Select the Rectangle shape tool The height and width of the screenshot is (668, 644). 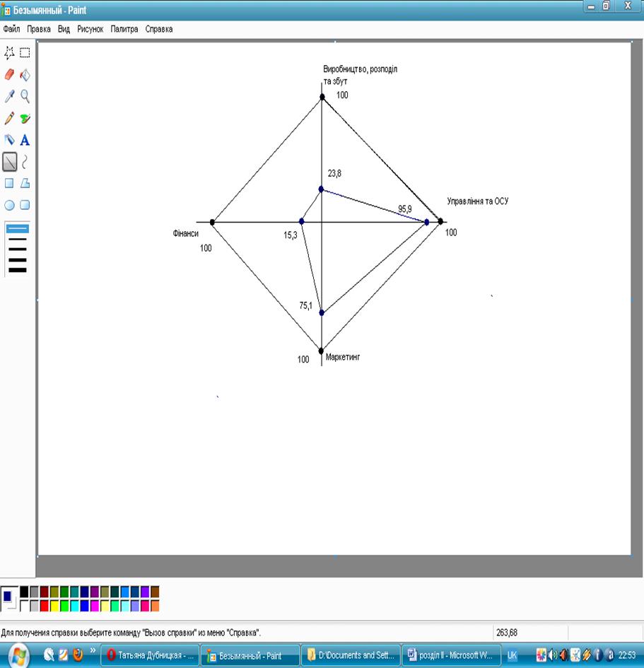tap(9, 183)
